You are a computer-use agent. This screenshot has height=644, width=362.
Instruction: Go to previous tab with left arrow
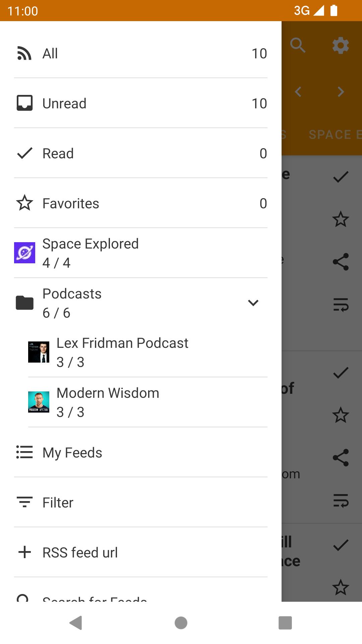point(298,92)
